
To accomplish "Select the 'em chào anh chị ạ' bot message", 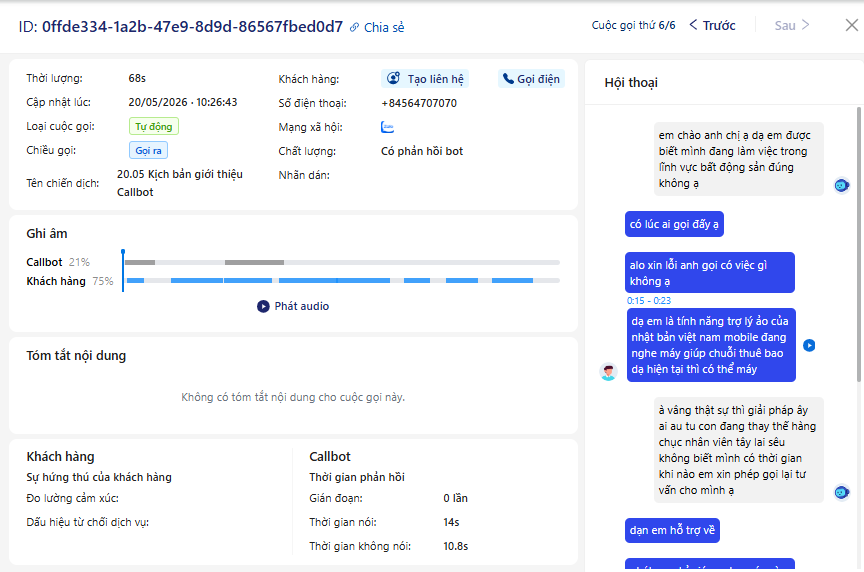I will pyautogui.click(x=738, y=159).
